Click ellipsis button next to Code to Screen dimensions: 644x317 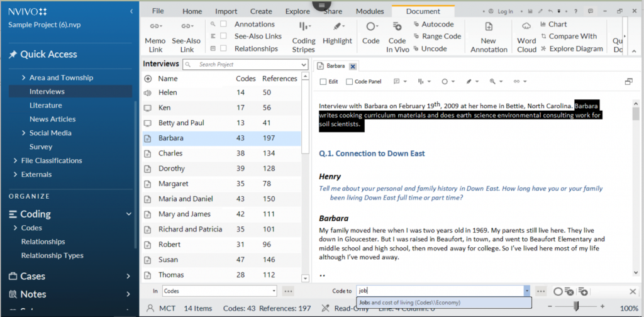pos(540,291)
